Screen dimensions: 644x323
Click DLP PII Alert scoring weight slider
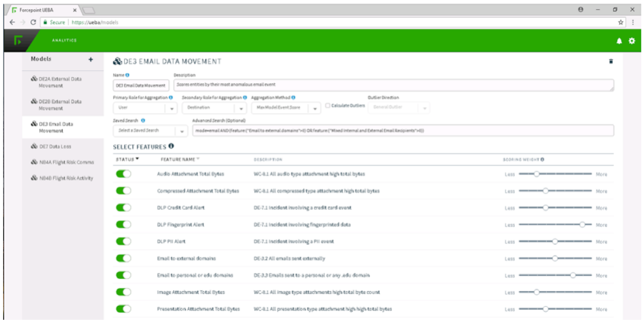coord(556,242)
